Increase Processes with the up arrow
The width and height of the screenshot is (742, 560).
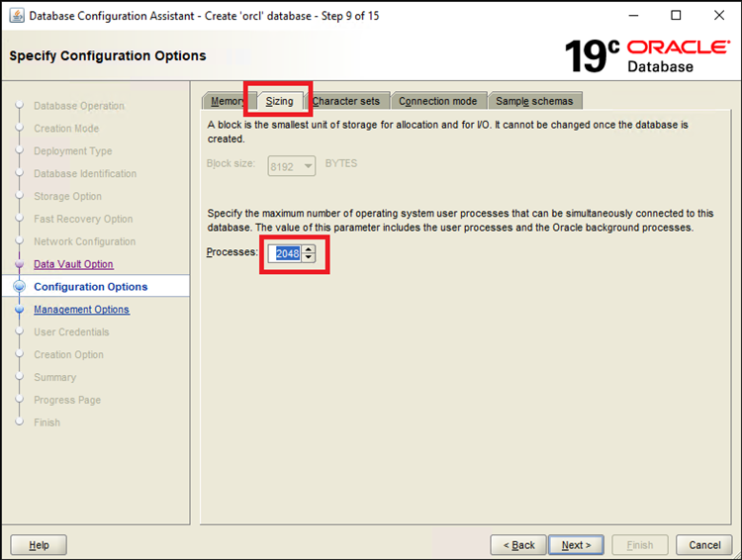[x=308, y=249]
